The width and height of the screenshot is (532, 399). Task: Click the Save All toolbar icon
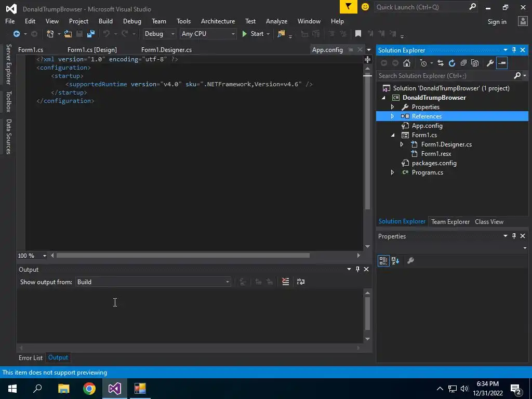[x=91, y=34]
